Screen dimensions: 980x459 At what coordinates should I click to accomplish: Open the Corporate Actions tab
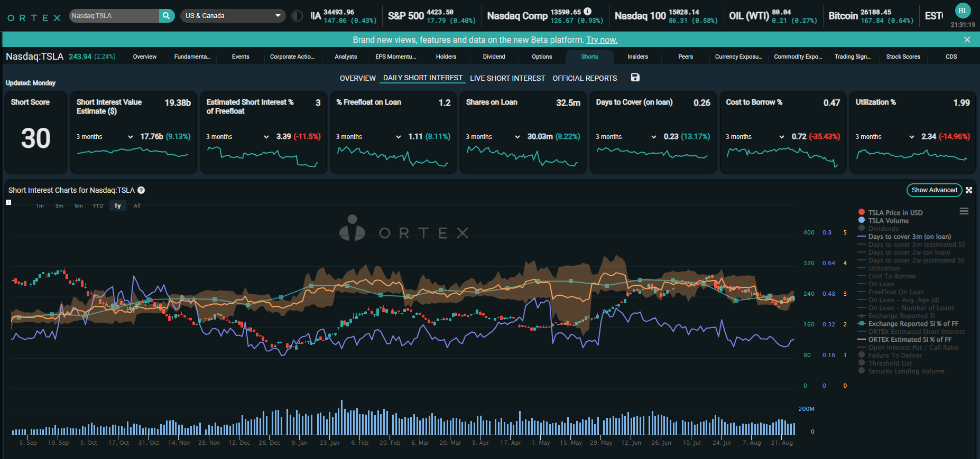(292, 57)
